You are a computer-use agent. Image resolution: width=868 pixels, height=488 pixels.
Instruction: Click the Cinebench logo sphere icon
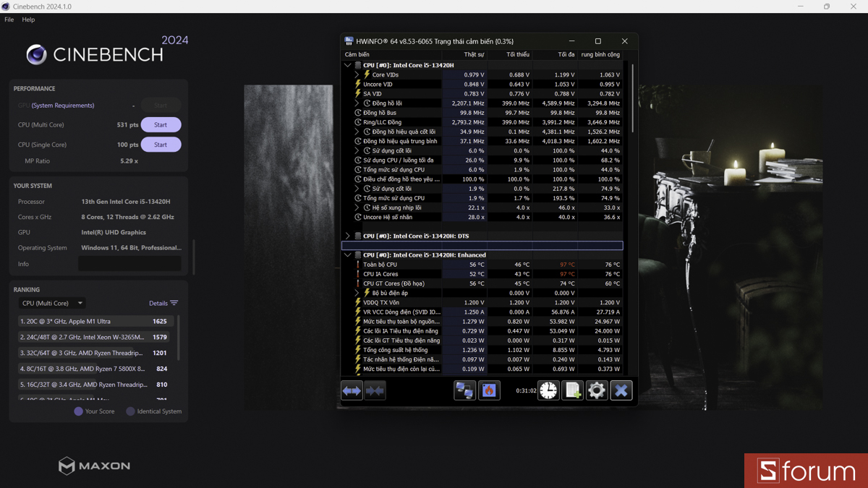(36, 54)
